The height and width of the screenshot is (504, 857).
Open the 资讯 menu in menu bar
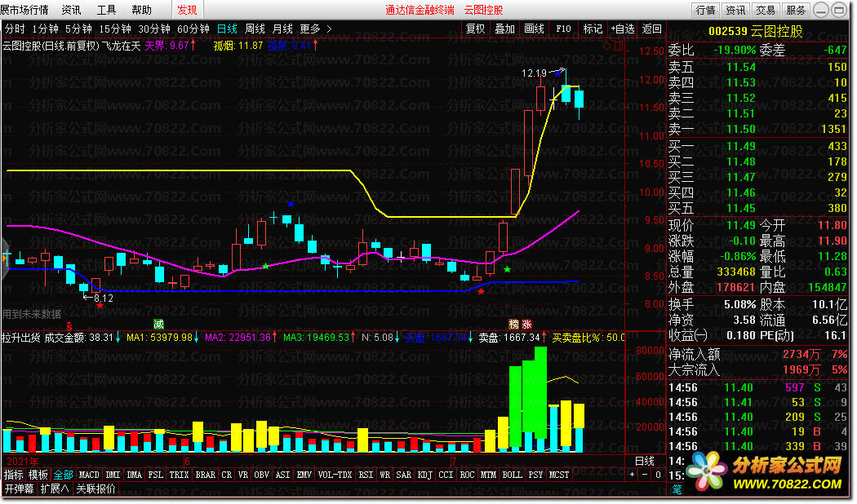[72, 10]
